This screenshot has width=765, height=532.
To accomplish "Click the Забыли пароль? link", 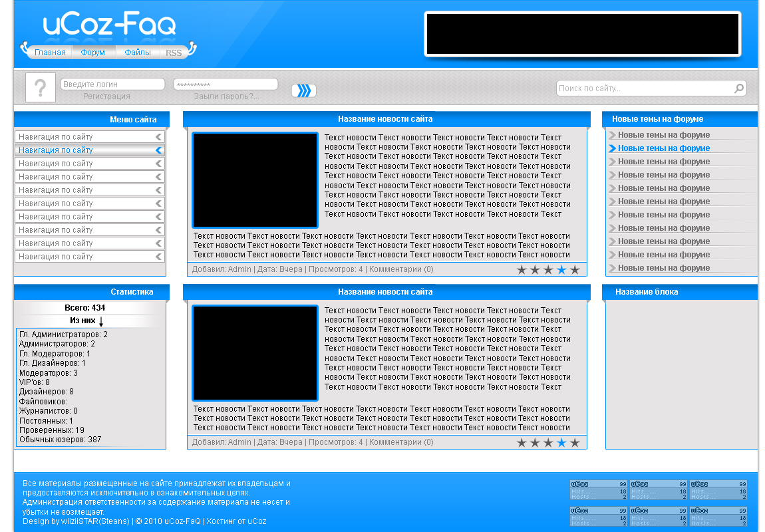I will tap(226, 96).
